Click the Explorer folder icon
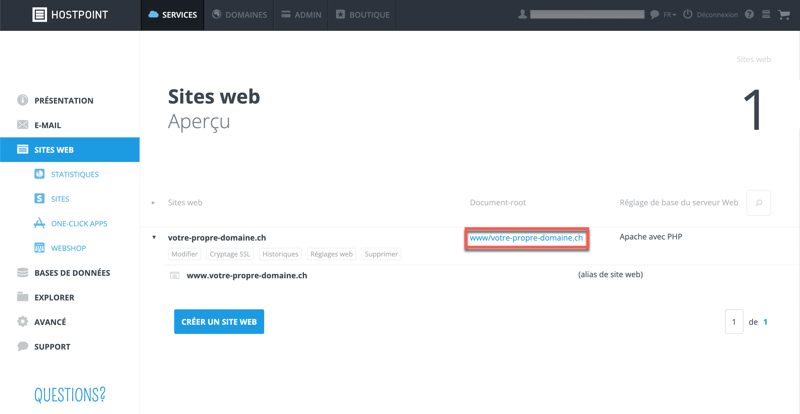The height and width of the screenshot is (414, 800). pos(22,297)
